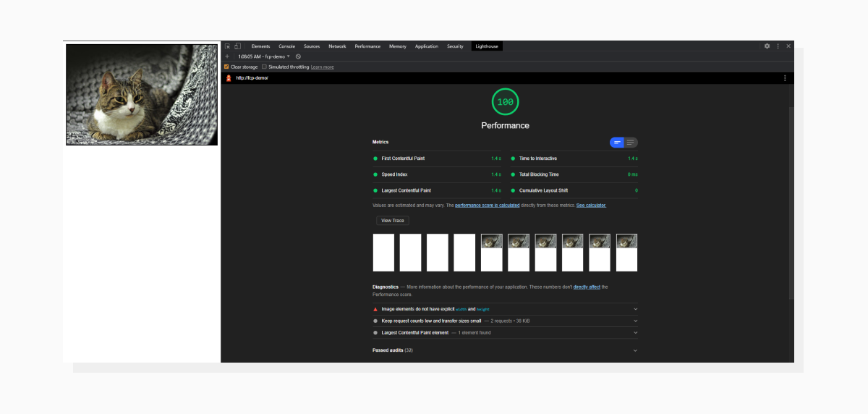
Task: Activate the inspect element picker icon
Action: point(227,46)
